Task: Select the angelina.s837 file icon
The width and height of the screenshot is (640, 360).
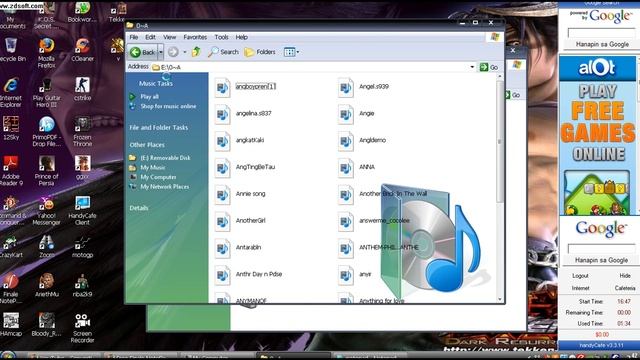Action: point(222,115)
